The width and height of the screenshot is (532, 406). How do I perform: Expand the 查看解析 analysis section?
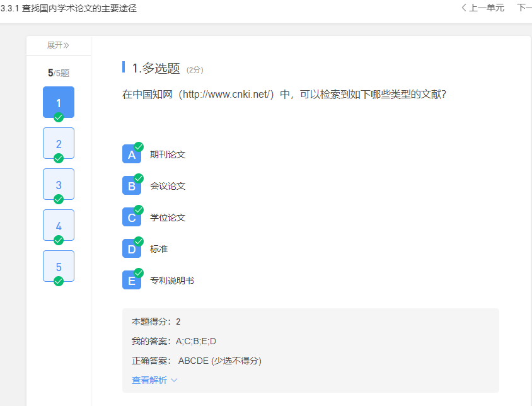(151, 380)
